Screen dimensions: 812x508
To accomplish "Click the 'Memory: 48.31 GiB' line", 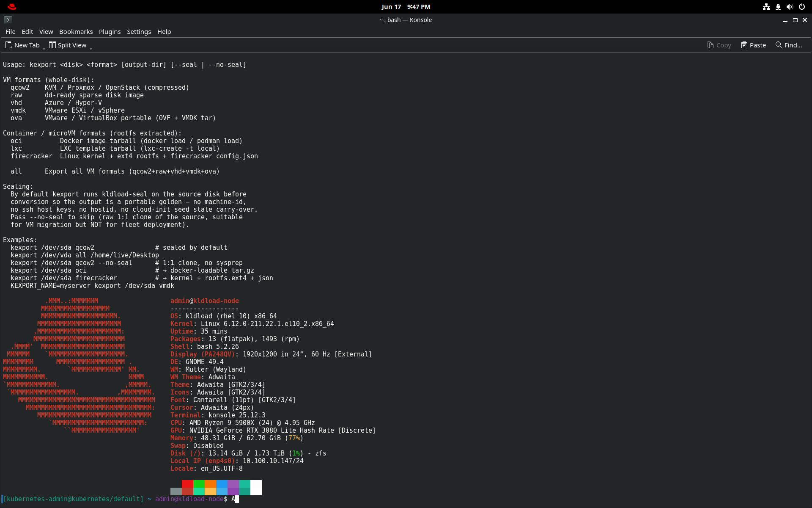I will (237, 438).
